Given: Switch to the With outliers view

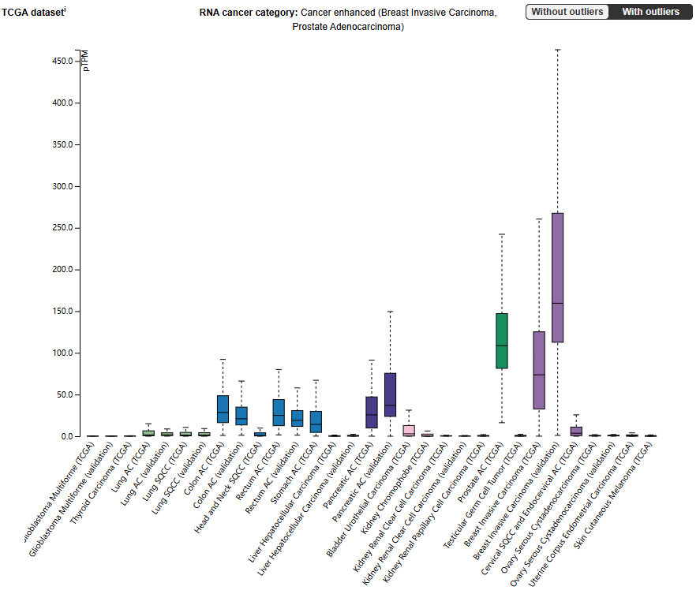Looking at the screenshot, I should [650, 12].
